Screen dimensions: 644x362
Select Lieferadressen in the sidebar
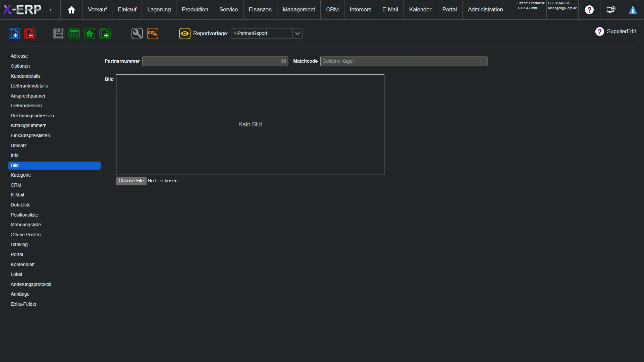tap(54, 106)
